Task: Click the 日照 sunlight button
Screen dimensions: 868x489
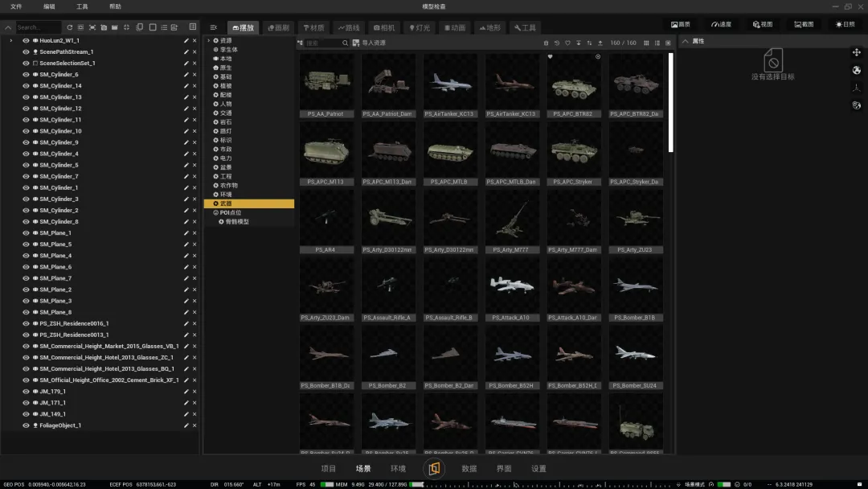Action: (x=845, y=25)
